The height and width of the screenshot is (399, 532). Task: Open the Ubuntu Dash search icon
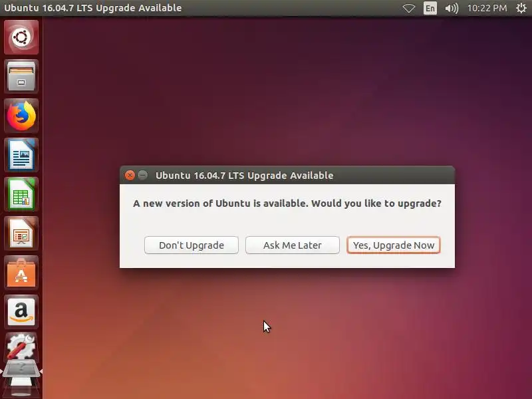click(x=21, y=37)
